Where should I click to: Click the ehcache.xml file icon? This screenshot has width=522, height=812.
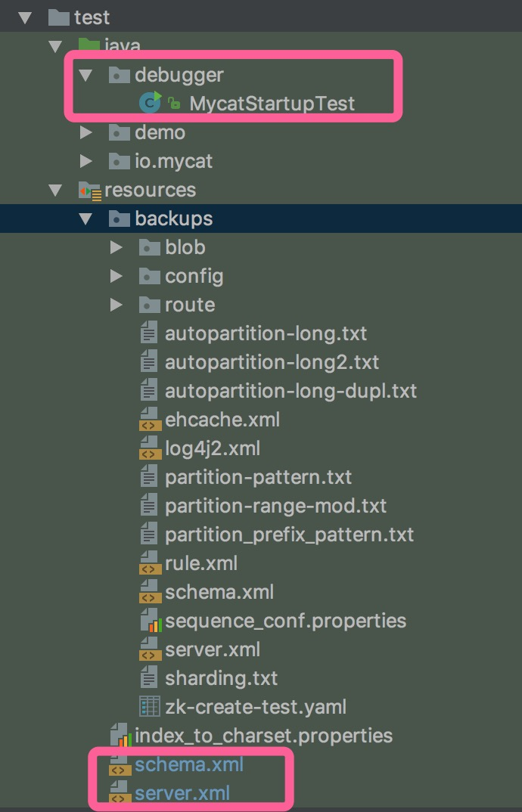[x=150, y=420]
